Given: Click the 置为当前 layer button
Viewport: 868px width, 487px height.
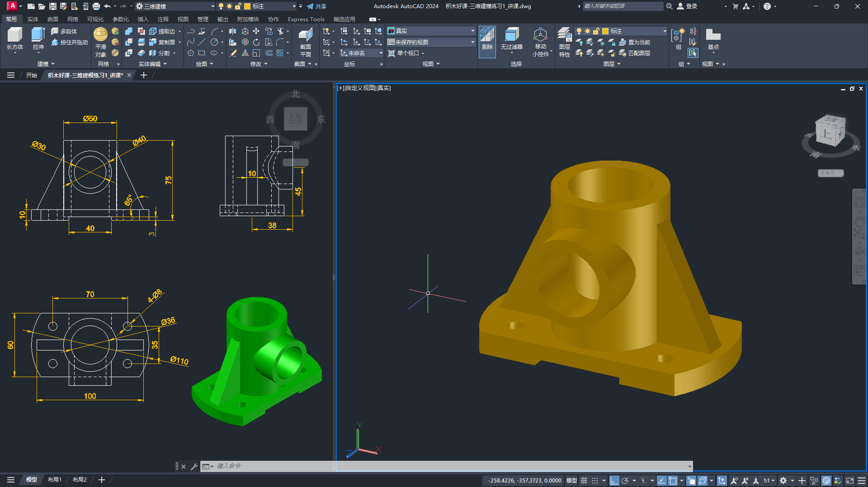Looking at the screenshot, I should pos(635,42).
